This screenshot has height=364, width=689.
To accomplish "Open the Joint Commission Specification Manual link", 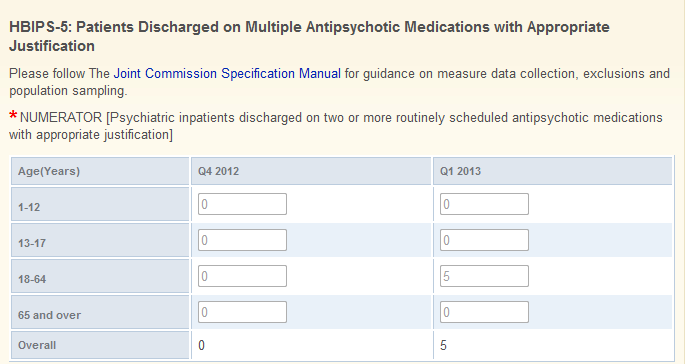I will click(x=227, y=73).
